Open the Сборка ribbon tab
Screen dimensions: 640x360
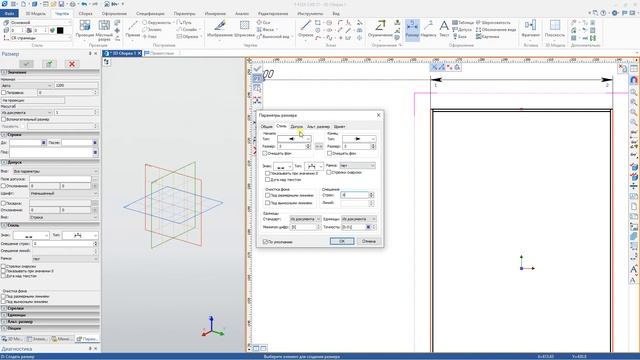coord(85,13)
